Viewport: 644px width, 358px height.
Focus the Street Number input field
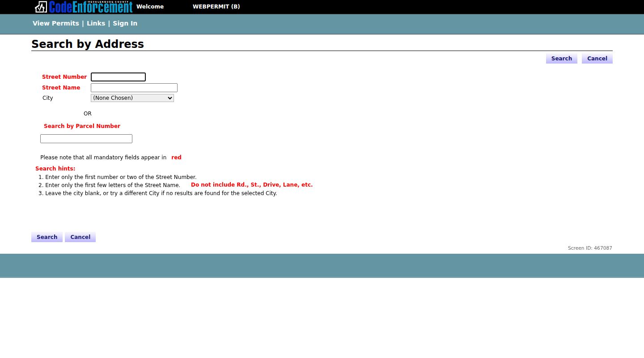[118, 77]
